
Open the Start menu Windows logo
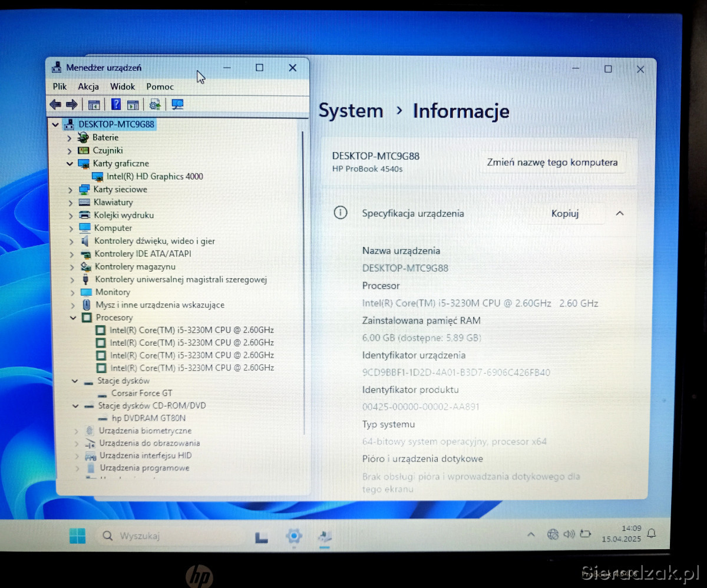77,536
